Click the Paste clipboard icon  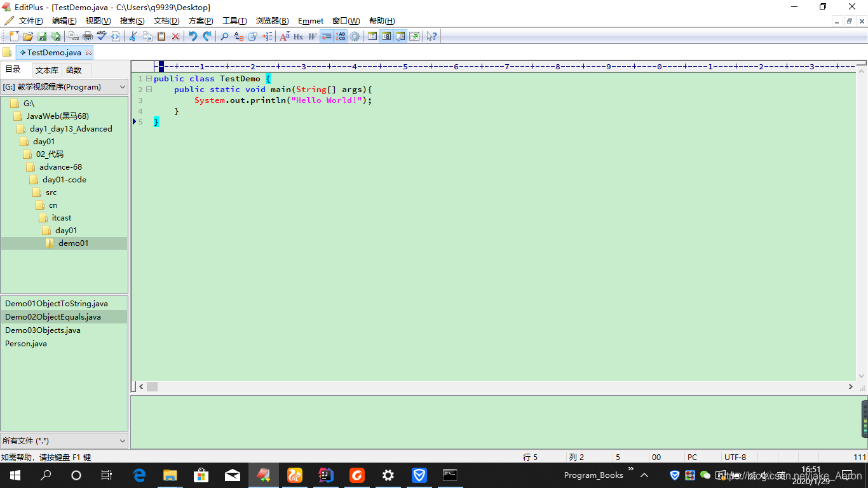pyautogui.click(x=161, y=36)
